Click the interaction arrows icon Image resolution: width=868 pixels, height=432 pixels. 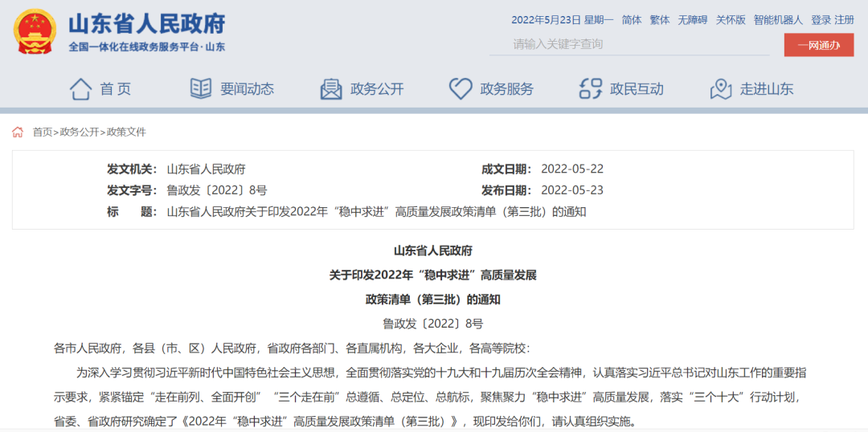tap(590, 89)
